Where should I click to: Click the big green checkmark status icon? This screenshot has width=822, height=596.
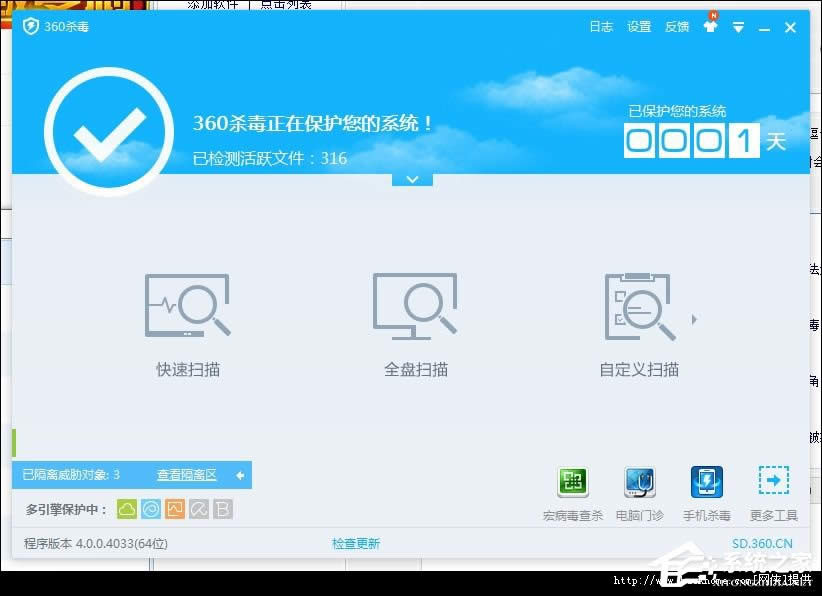109,131
